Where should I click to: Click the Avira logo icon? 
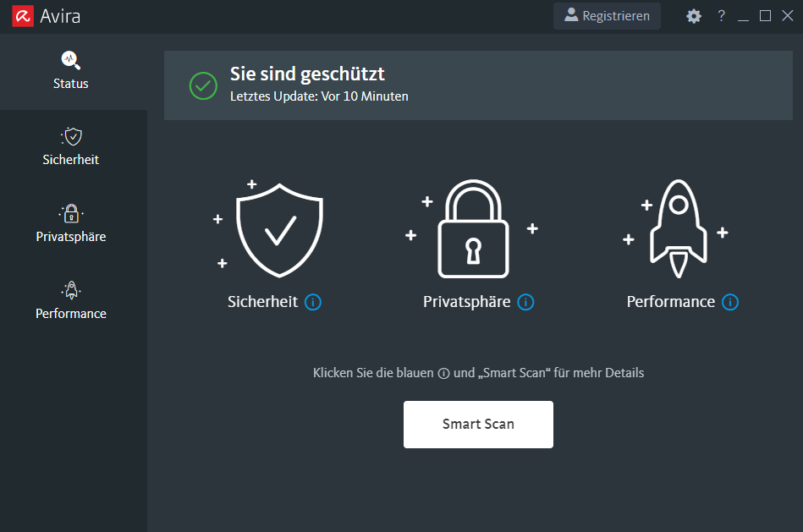click(23, 15)
